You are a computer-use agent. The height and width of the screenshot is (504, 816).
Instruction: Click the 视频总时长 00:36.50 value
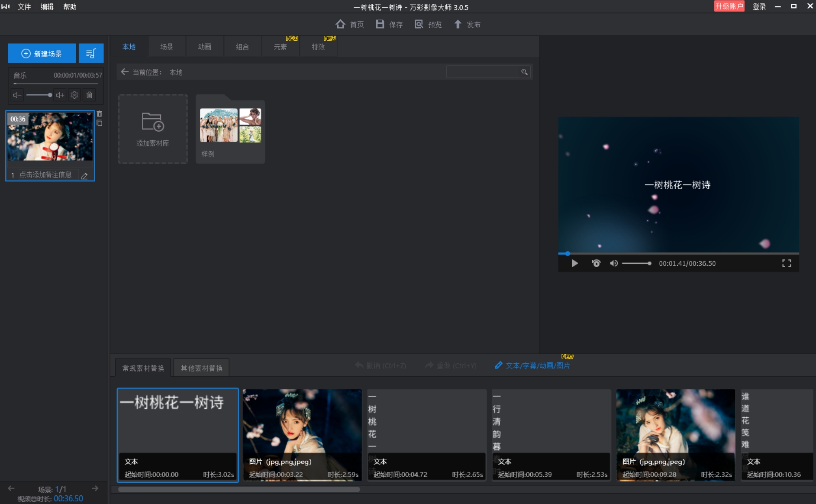[x=68, y=498]
